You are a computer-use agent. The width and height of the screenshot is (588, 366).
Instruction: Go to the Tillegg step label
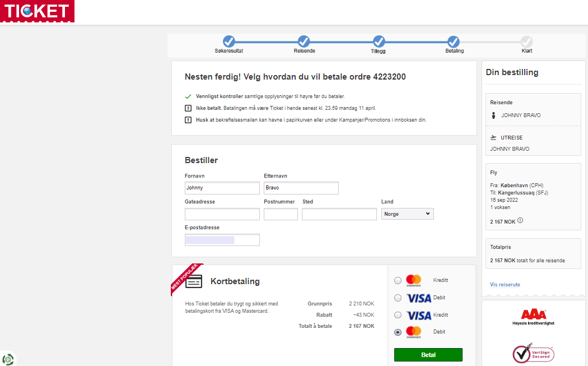click(378, 51)
